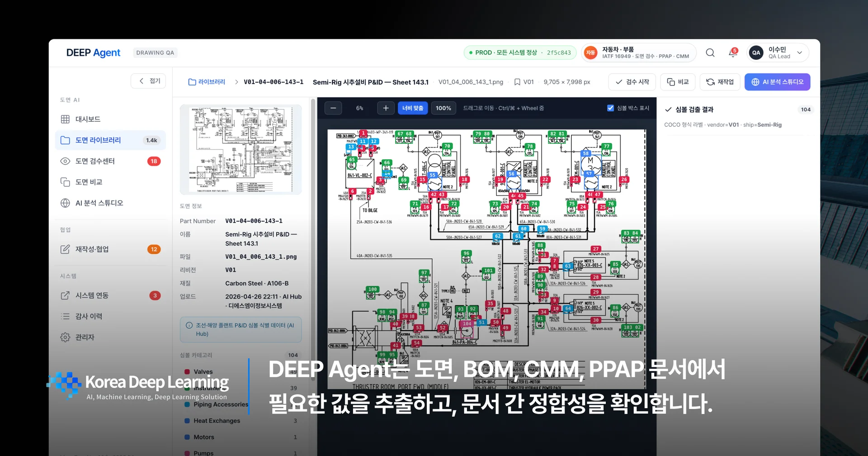Image resolution: width=868 pixels, height=456 pixels.
Task: Click symbol box 96 on drawing
Action: tap(466, 257)
